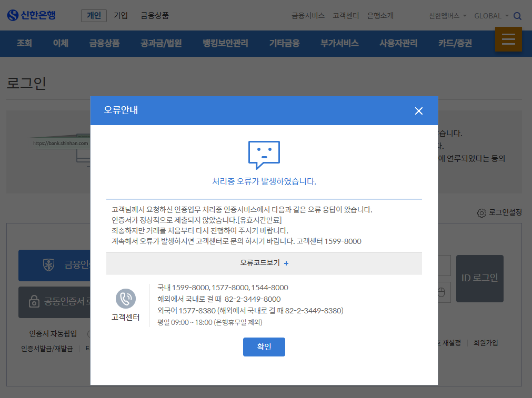Open the orange hamburger menu
This screenshot has height=398, width=532.
508,39
